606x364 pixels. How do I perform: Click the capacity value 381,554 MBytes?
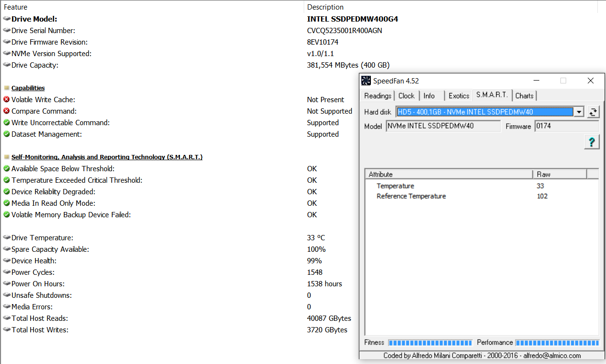point(348,65)
